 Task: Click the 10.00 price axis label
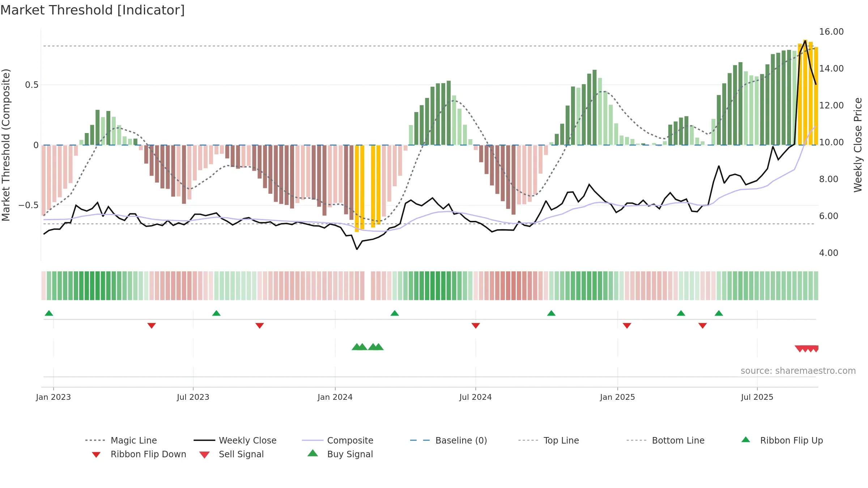coord(831,142)
